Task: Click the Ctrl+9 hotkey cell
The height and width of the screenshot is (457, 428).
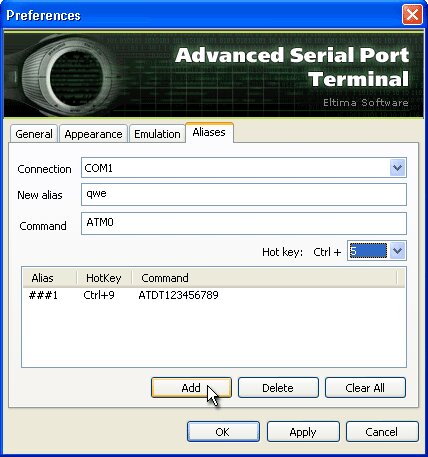Action: click(99, 295)
